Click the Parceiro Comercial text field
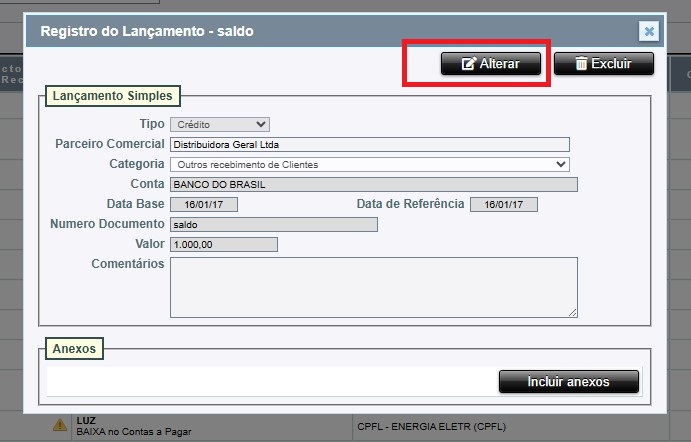The image size is (691, 442). pyautogui.click(x=369, y=144)
